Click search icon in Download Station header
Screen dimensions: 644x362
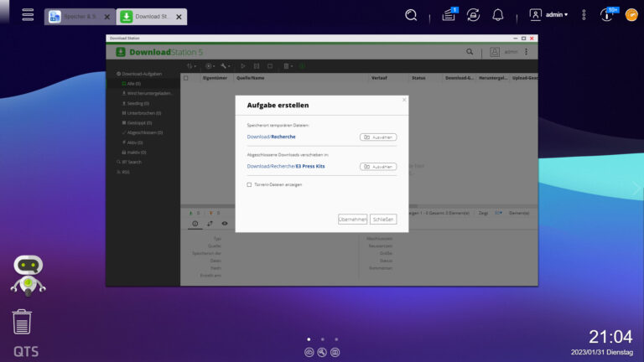470,52
